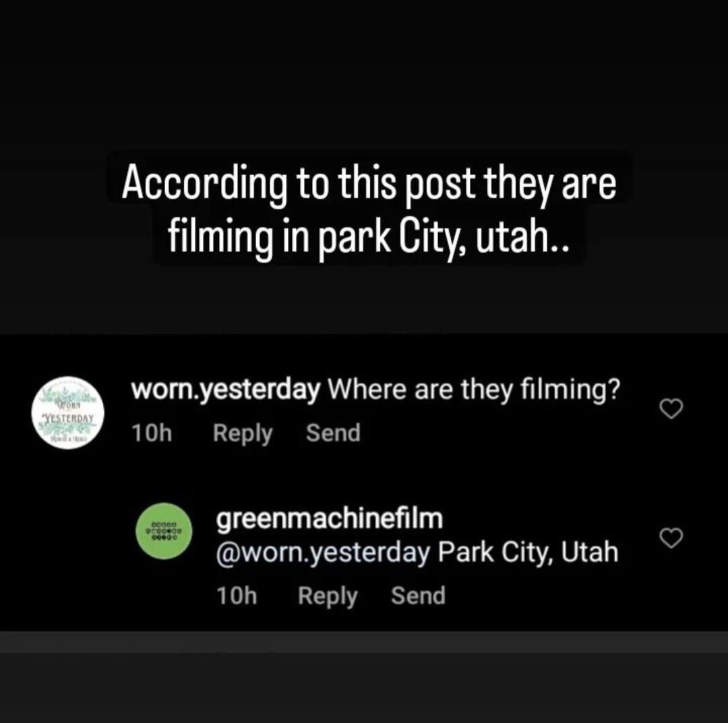Viewport: 728px width, 723px height.
Task: Reply to the worn.yesterday comment
Action: click(243, 433)
